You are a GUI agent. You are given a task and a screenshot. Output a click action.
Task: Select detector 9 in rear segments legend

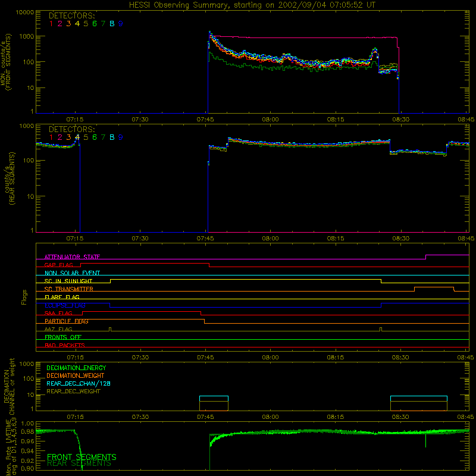(121, 137)
